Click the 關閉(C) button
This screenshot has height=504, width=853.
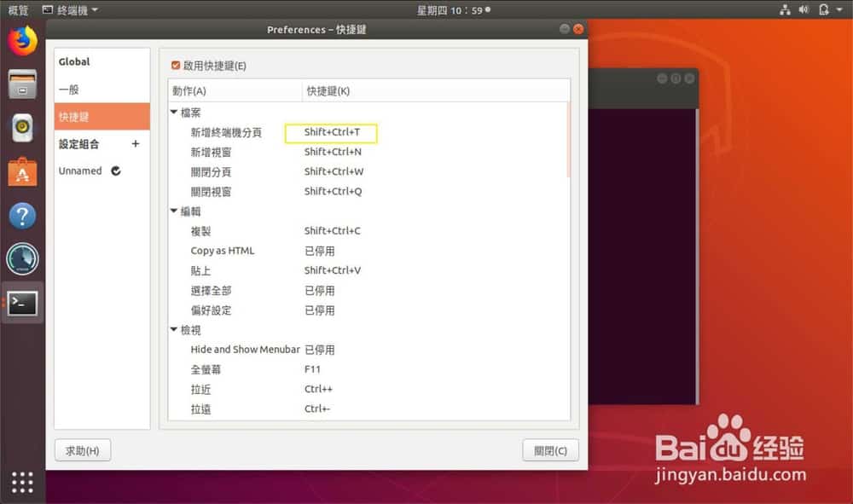[550, 450]
